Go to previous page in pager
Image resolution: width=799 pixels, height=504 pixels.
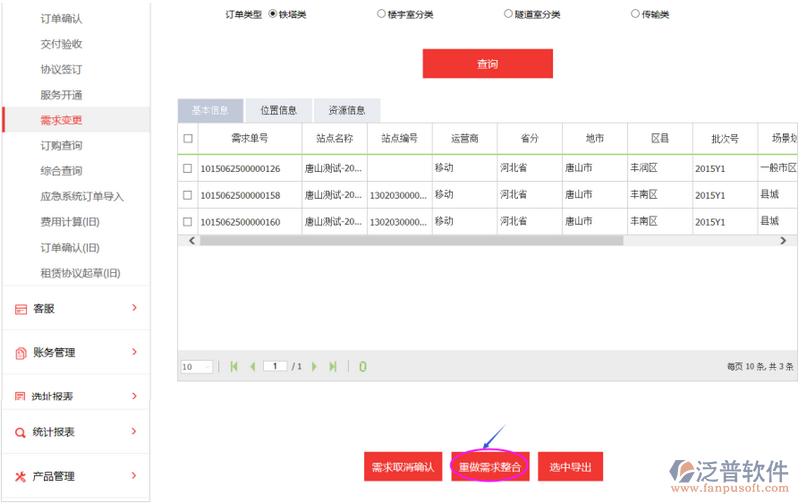(x=252, y=367)
